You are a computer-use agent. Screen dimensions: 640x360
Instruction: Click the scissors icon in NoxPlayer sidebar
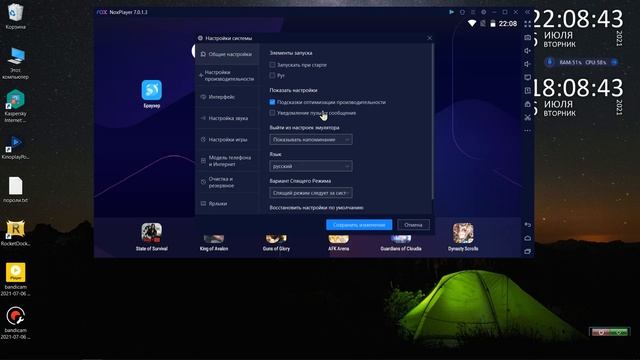click(528, 118)
